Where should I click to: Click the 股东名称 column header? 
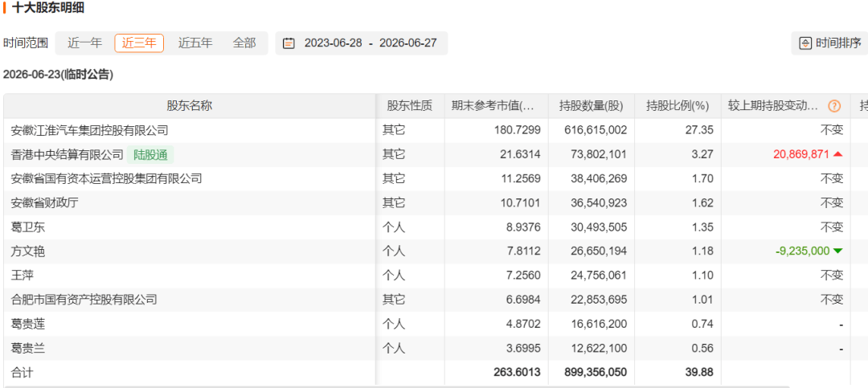pyautogui.click(x=190, y=106)
